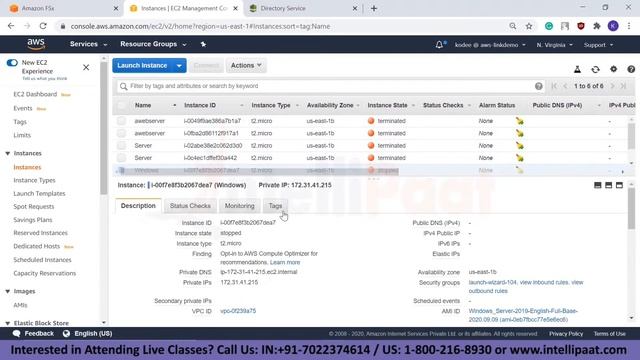This screenshot has width=640, height=360.
Task: Switch to the Directory Service browser tab
Action: pos(302,8)
